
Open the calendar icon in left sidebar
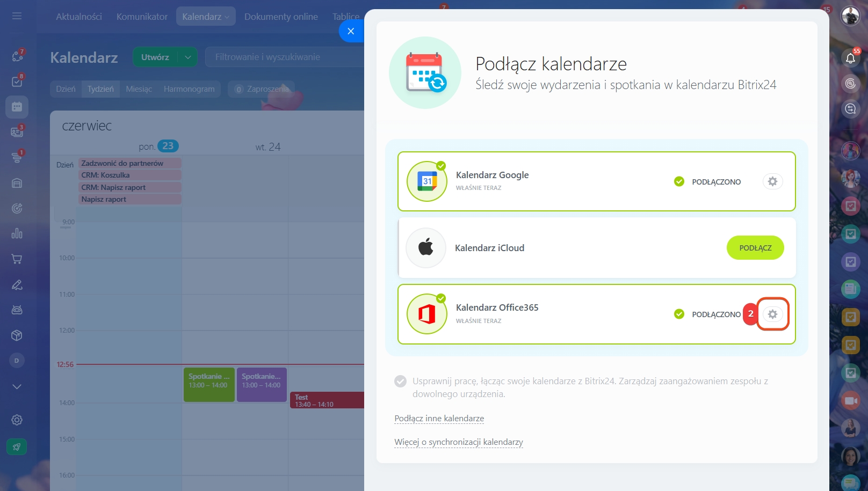[17, 107]
